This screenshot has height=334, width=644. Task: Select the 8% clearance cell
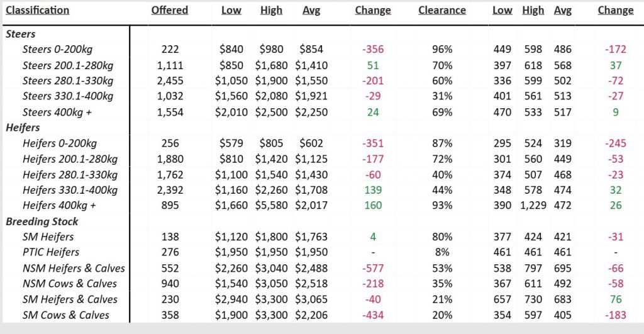(442, 252)
